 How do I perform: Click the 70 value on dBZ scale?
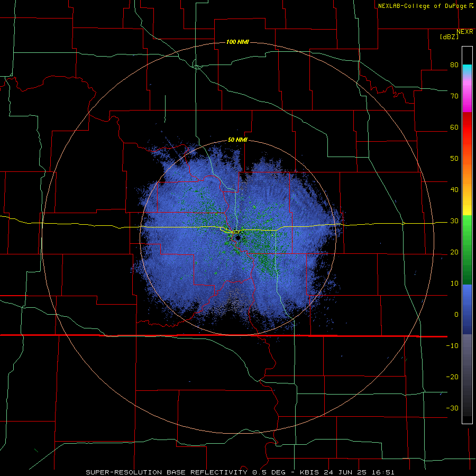[x=454, y=96]
